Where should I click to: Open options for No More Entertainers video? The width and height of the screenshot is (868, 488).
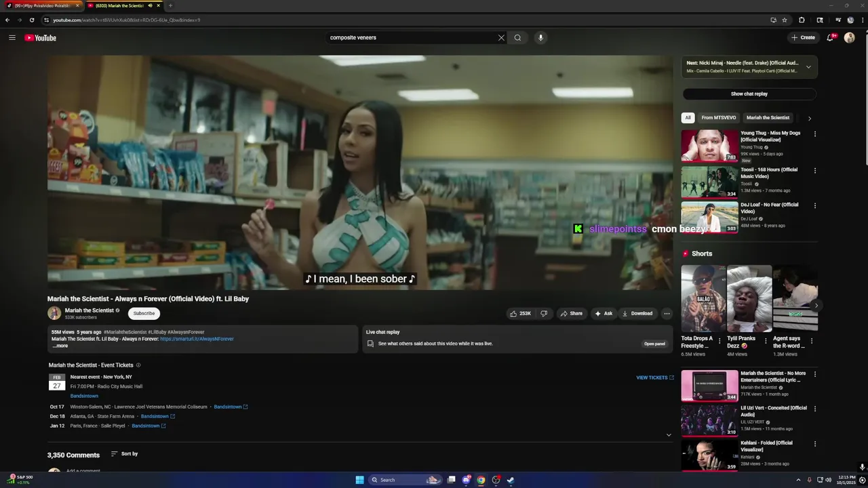pyautogui.click(x=815, y=374)
